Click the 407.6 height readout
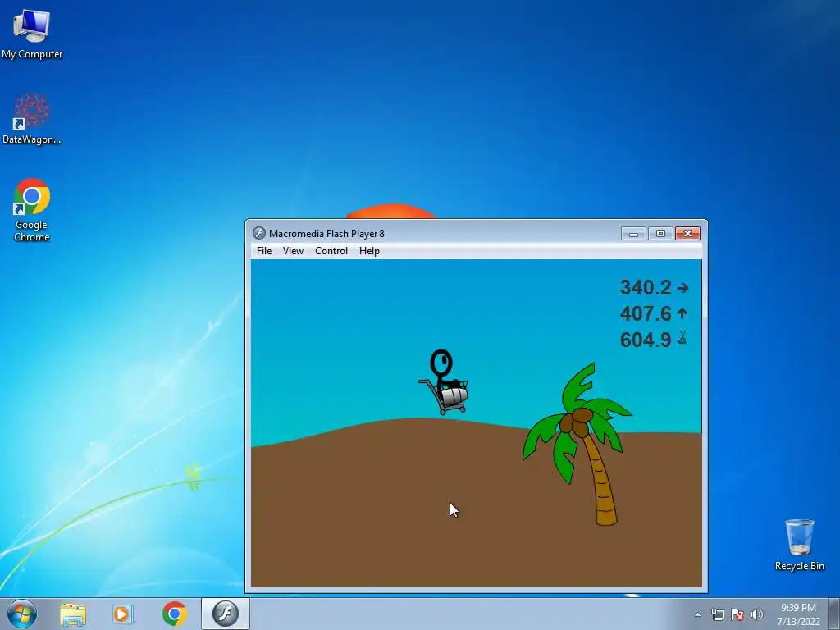This screenshot has height=630, width=840. 646,313
